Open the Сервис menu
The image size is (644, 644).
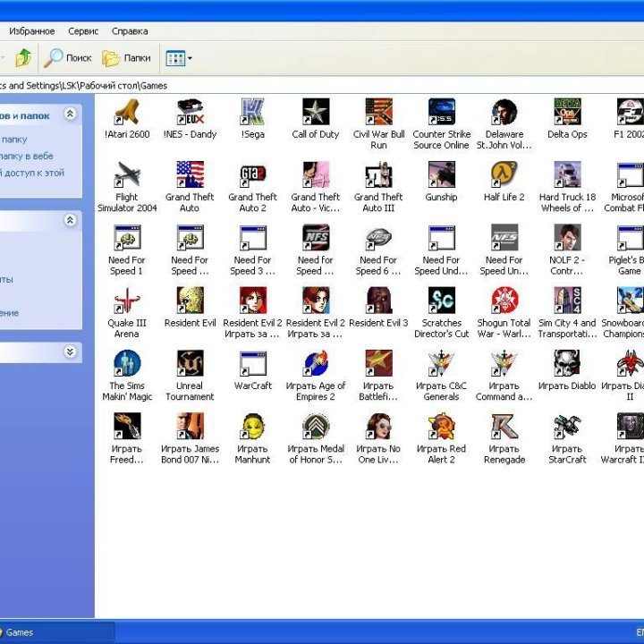coord(83,31)
